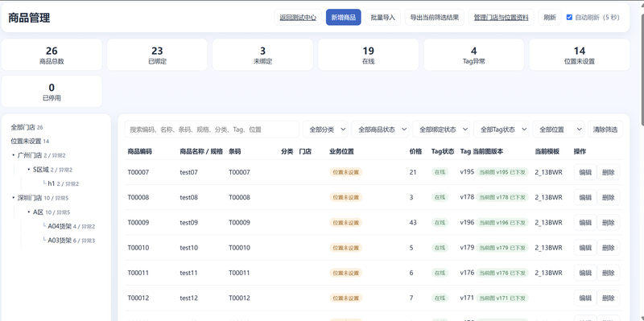
Task: Select the 位置未设置 14 stat card
Action: [x=580, y=55]
